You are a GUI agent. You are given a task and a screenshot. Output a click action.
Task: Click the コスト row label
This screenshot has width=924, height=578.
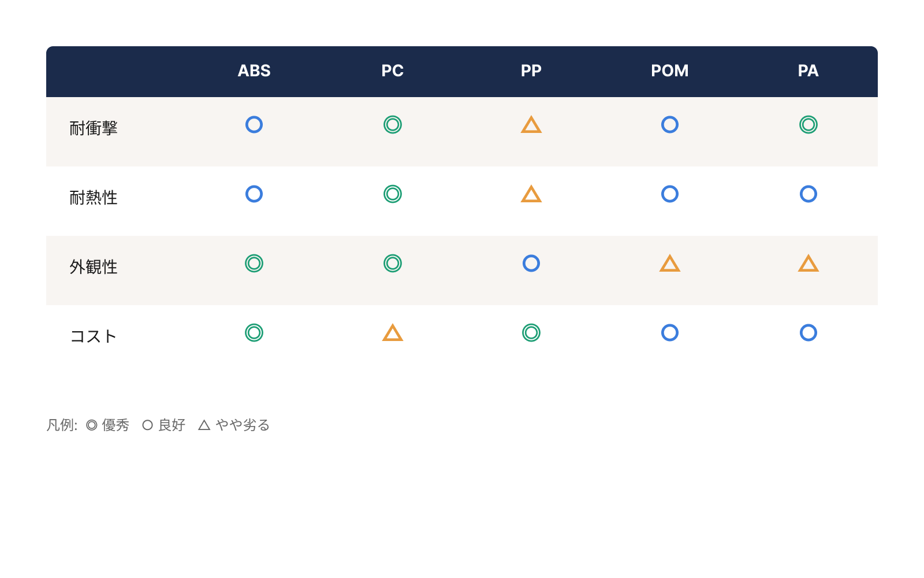coord(94,336)
